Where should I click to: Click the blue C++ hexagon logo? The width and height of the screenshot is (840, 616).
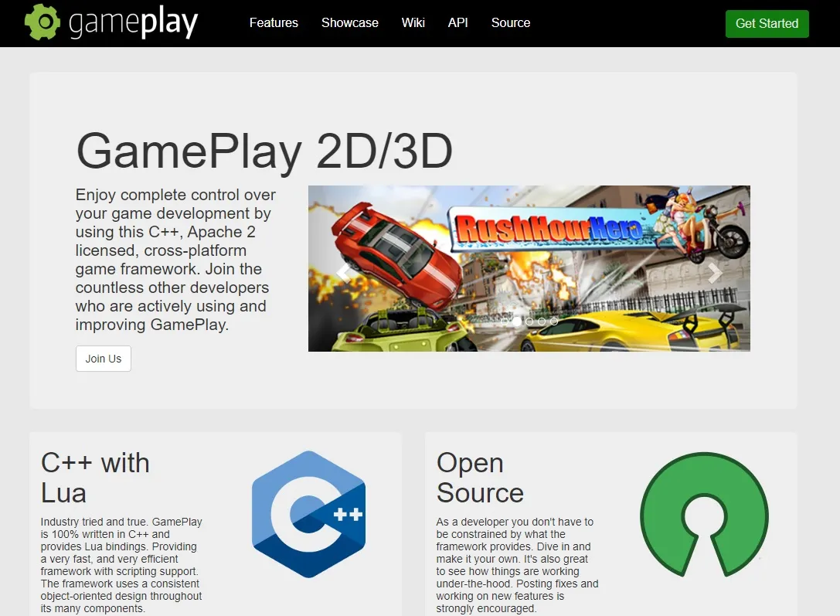(308, 514)
